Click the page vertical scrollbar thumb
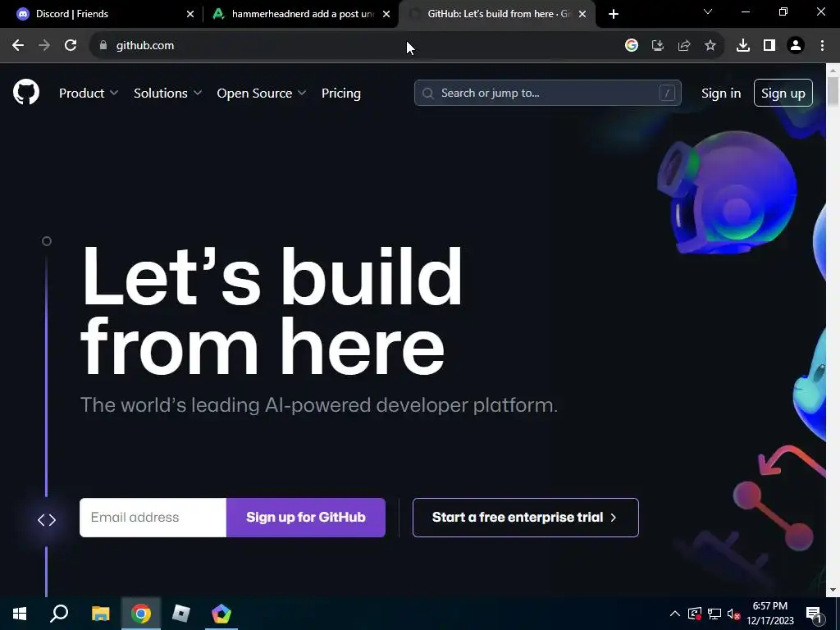This screenshot has width=840, height=630. (833, 91)
